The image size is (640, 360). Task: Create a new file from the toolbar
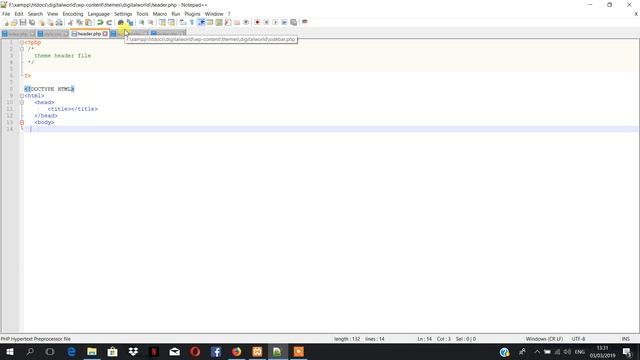coord(6,22)
